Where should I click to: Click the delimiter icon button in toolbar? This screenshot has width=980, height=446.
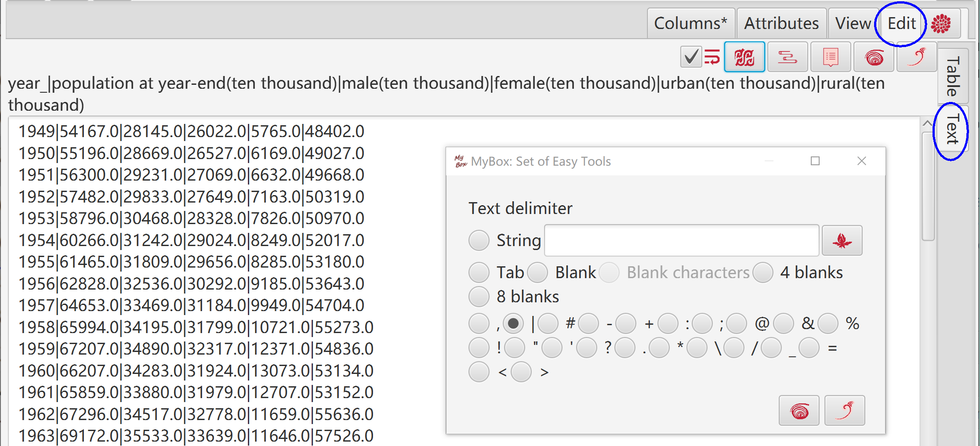pos(744,57)
